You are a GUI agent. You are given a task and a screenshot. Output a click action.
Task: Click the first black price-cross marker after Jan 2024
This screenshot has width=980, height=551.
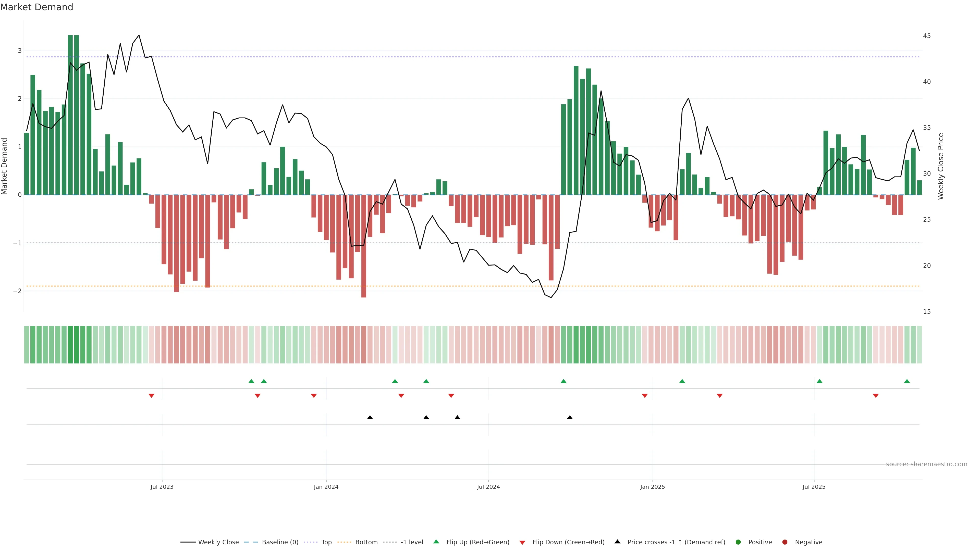370,418
